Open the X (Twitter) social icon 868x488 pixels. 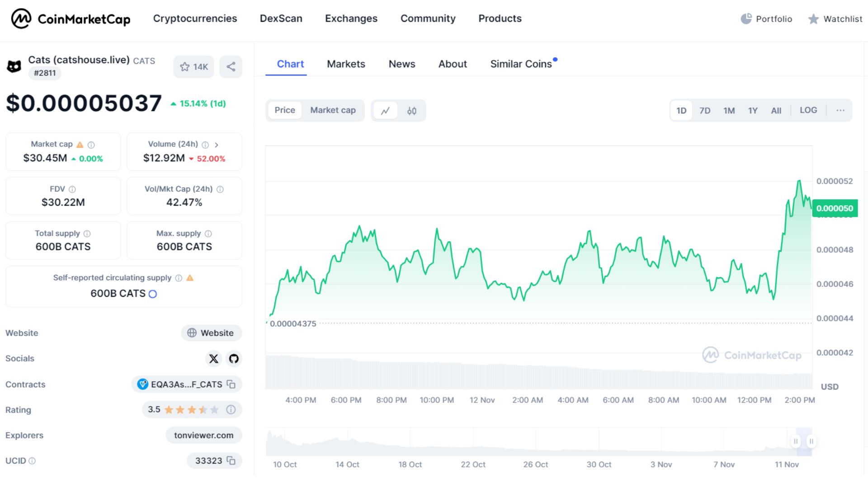coord(214,359)
